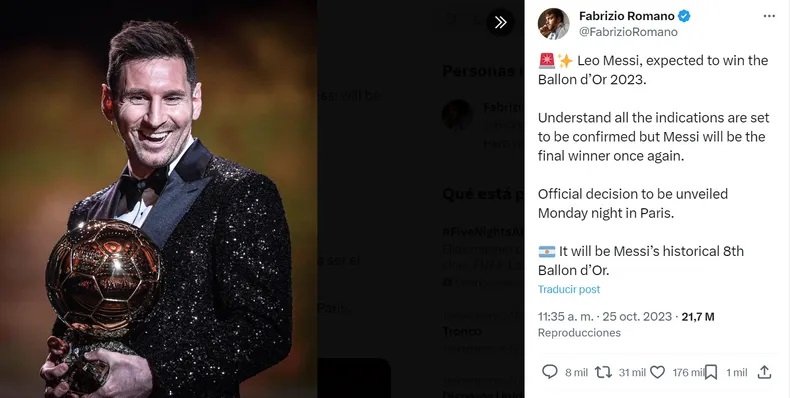This screenshot has width=790, height=398.
Task: Open the three-dot more options menu
Action: [x=769, y=16]
